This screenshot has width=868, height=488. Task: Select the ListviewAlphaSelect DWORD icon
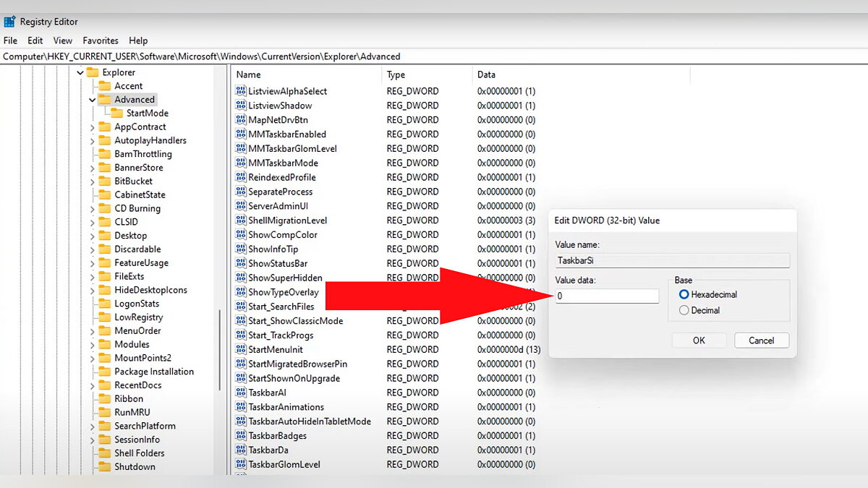242,91
